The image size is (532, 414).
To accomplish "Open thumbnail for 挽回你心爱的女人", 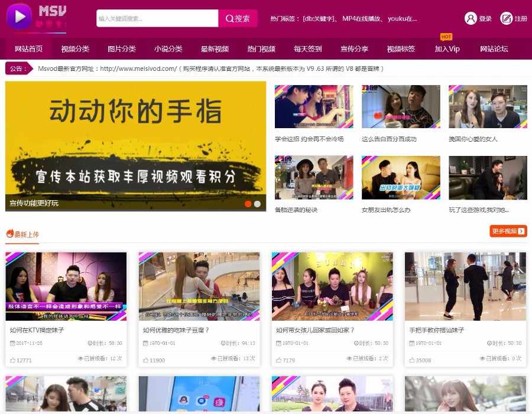I will click(488, 106).
